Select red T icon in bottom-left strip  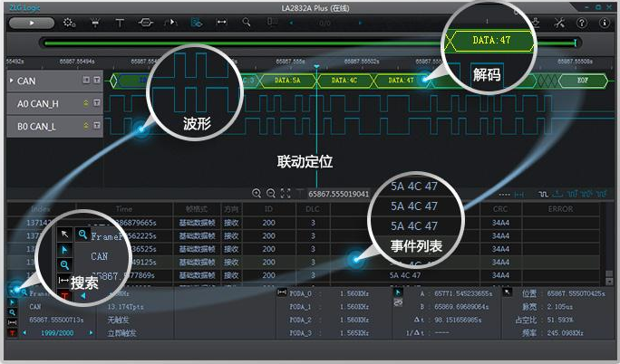click(x=12, y=333)
